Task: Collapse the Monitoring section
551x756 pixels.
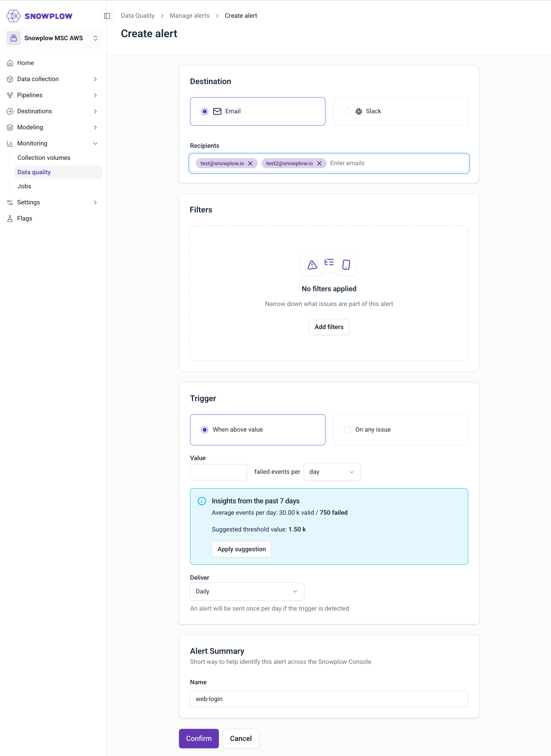Action: pos(96,143)
